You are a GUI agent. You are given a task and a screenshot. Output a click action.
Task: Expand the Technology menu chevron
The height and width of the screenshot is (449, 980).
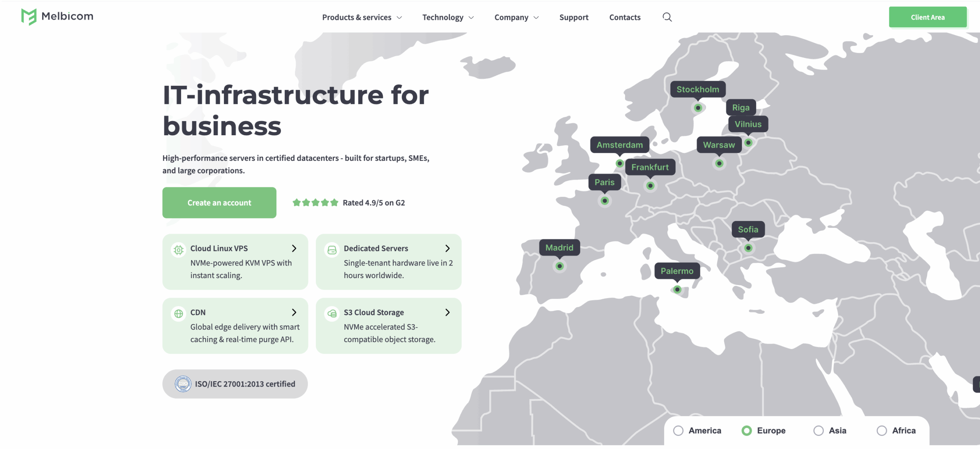click(x=471, y=18)
